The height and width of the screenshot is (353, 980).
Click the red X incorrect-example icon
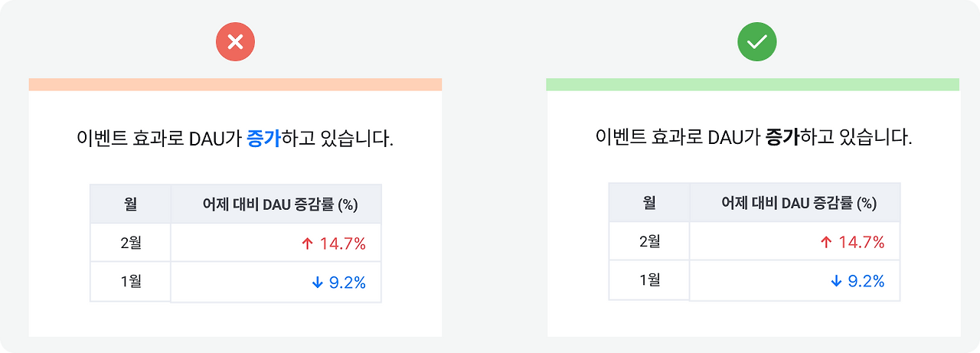tap(235, 42)
